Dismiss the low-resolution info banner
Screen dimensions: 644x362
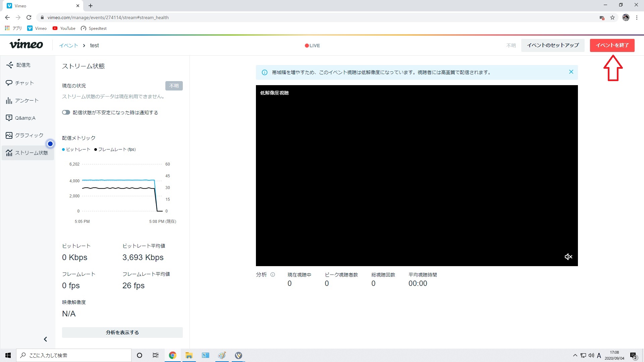tap(571, 72)
